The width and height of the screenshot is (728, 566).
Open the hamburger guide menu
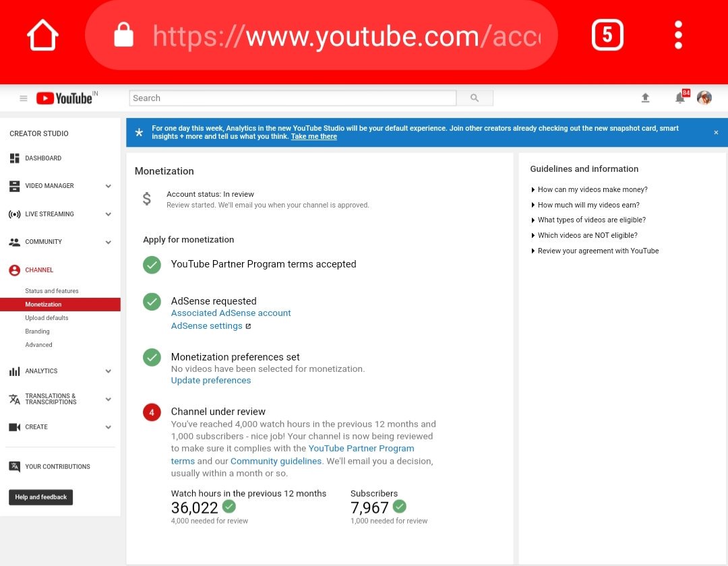point(23,98)
